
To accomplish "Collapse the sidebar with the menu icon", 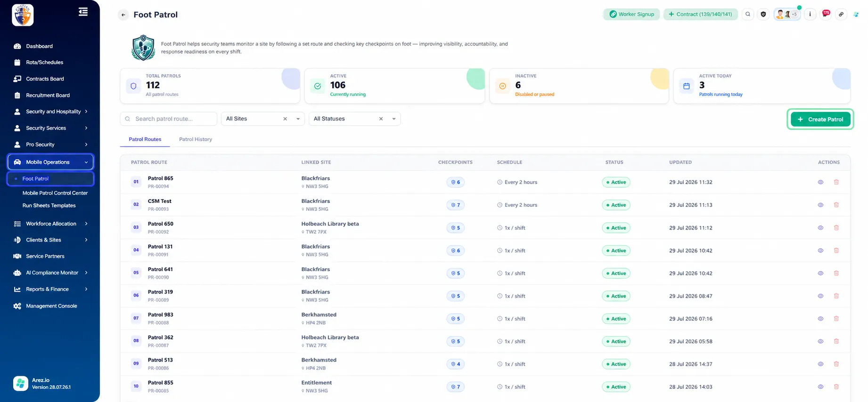I will (83, 12).
